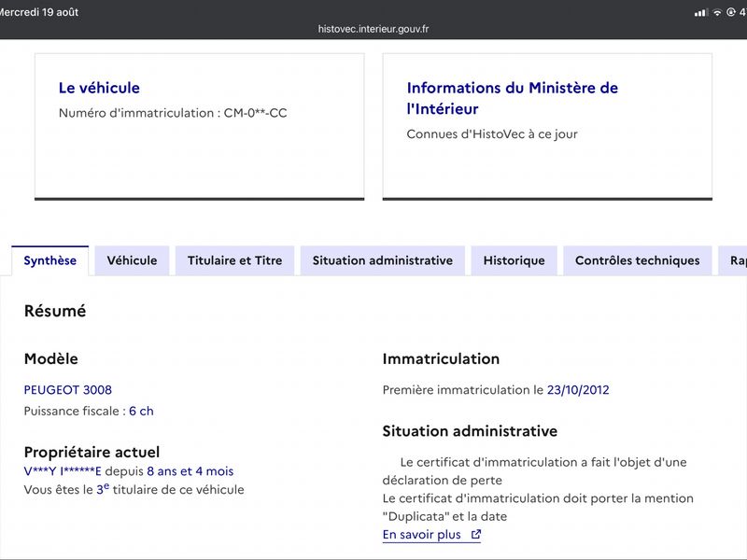Click the Informations du Ministère de l'Intérieur heading

512,98
